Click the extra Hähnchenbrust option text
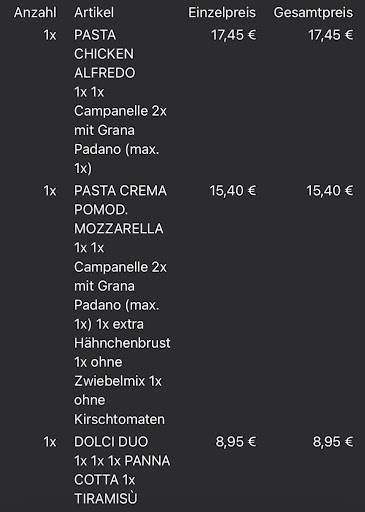Viewport: 365px width, 512px height. tap(122, 333)
